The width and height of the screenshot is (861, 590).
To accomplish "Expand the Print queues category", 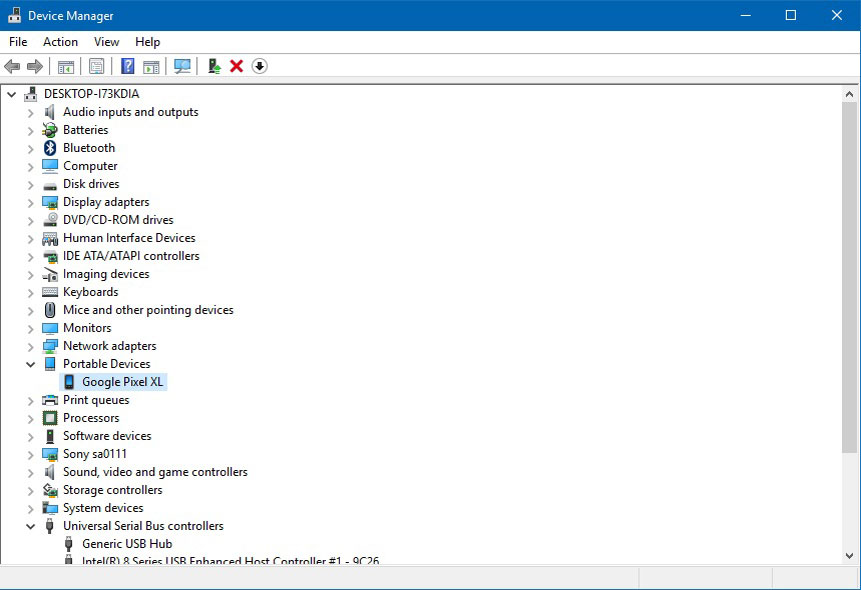I will click(x=30, y=400).
